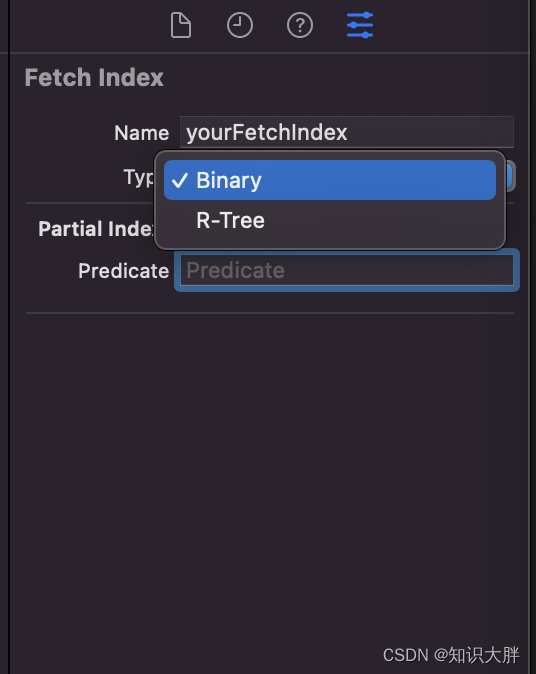Click the Type popup button's blue arrows edge
The height and width of the screenshot is (674, 536).
pyautogui.click(x=510, y=176)
